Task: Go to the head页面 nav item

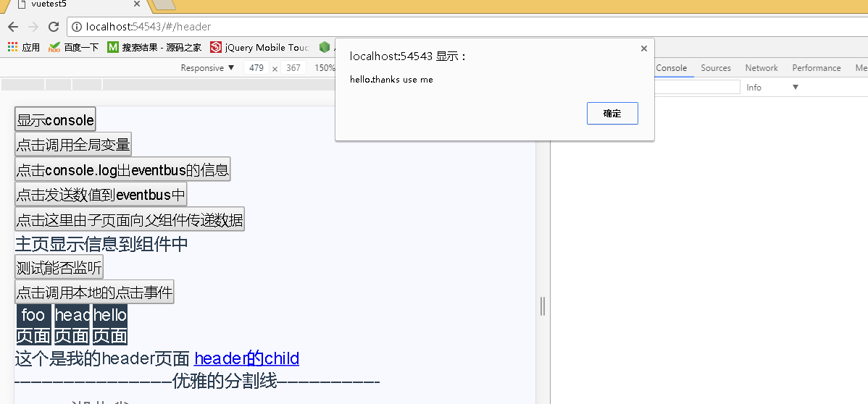Action: coord(72,325)
